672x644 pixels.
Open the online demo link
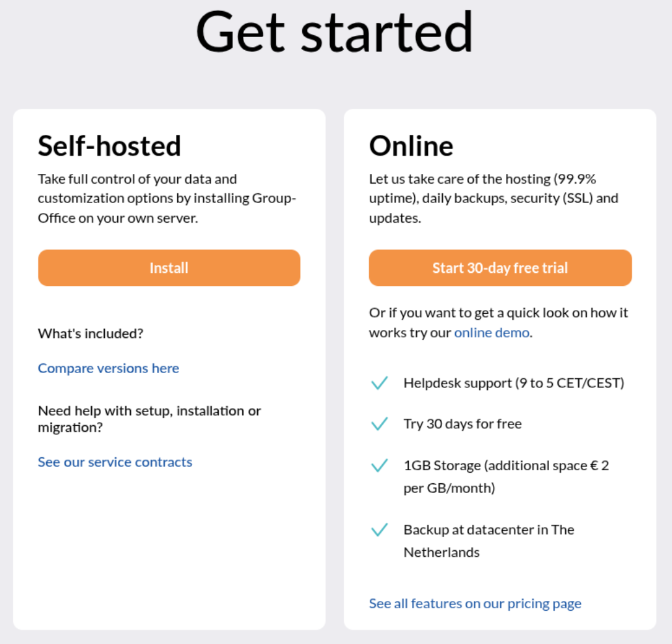(491, 332)
